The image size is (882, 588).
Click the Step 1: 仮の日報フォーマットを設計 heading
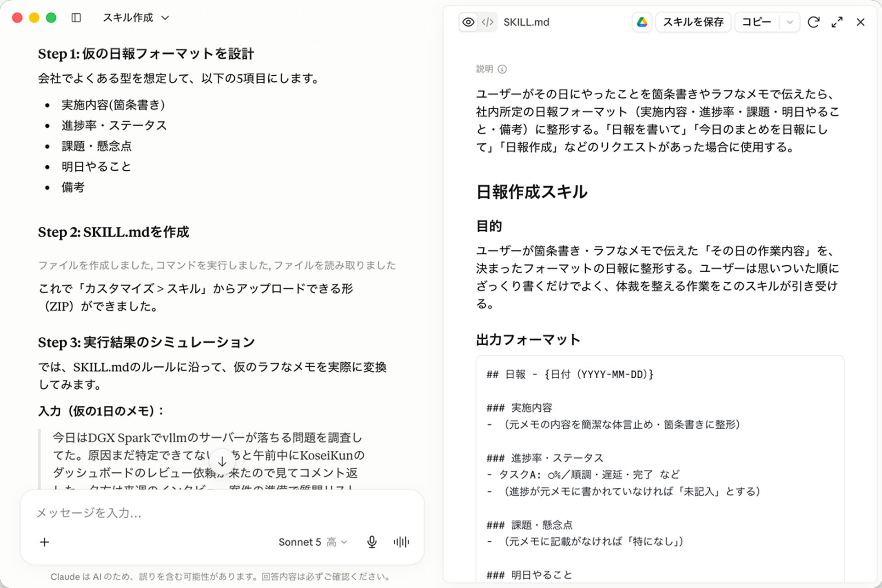pyautogui.click(x=146, y=54)
